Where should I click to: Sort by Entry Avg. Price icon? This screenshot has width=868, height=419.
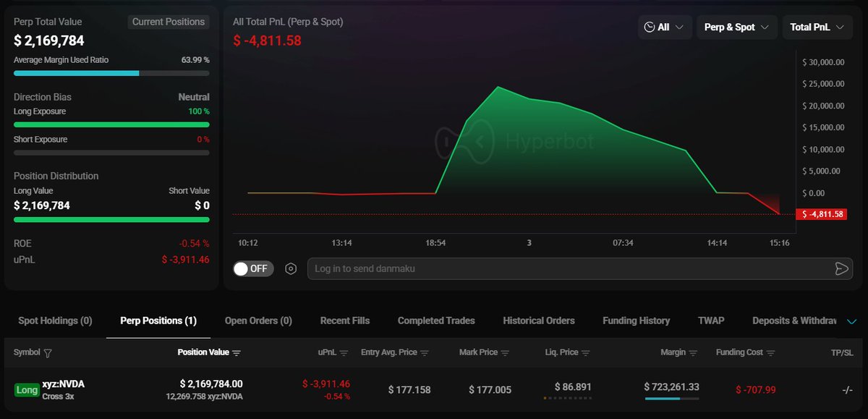point(425,353)
